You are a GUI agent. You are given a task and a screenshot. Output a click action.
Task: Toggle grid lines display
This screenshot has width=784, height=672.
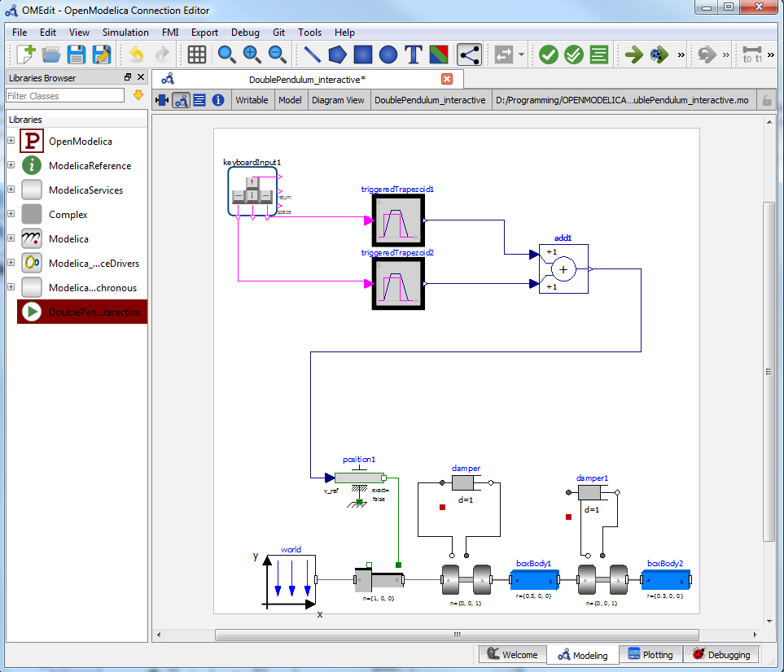point(196,55)
